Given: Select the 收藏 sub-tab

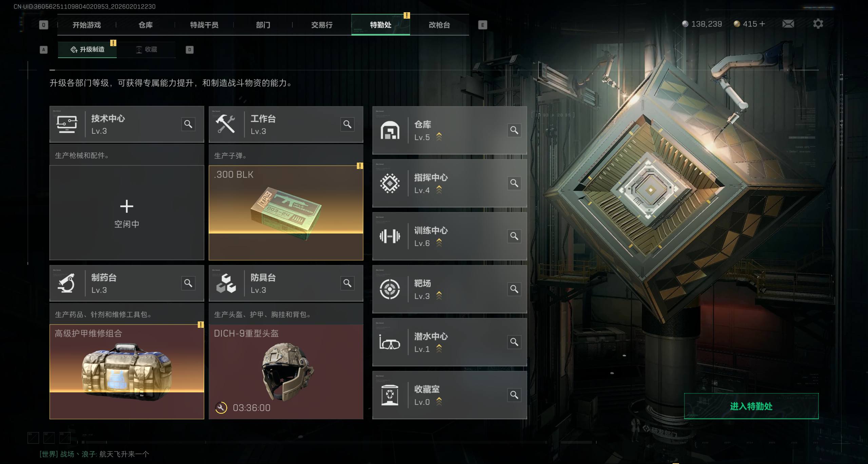Looking at the screenshot, I should 147,50.
